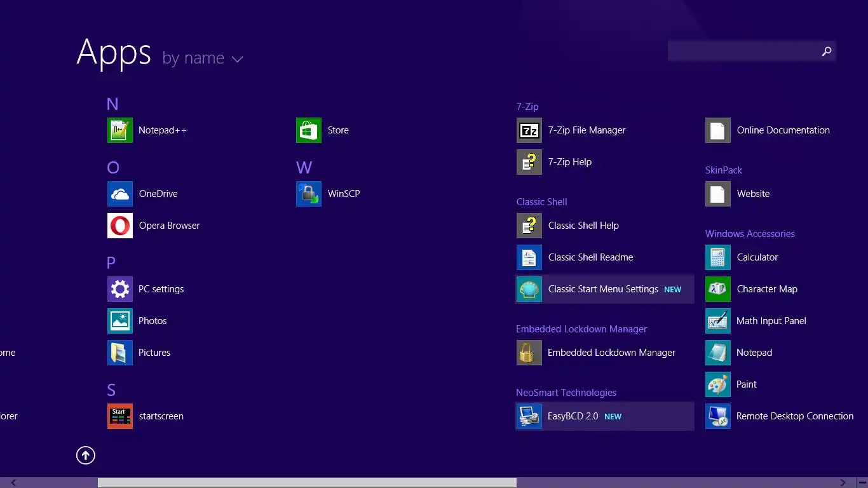
Task: Launch the Paint palette icon
Action: (718, 384)
